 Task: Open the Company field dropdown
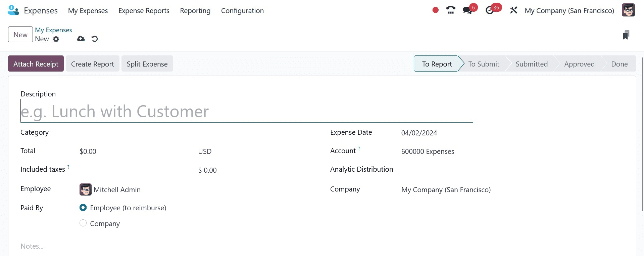[x=512, y=190]
